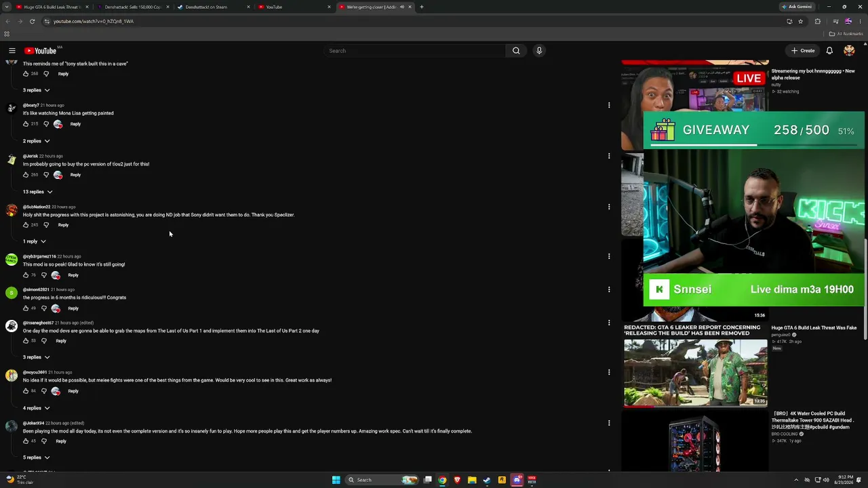This screenshot has width=868, height=488.
Task: Open action menu for @SubNation22's comment
Action: point(609,207)
